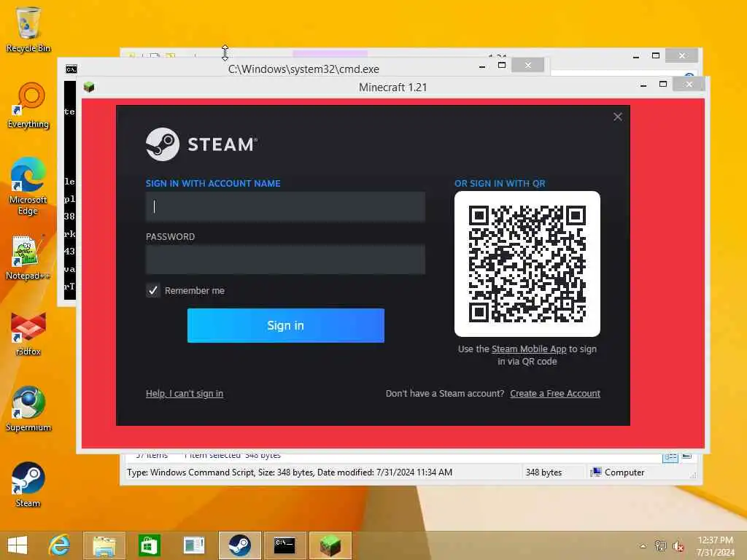Click the Minecraft window grass block icon
Image resolution: width=747 pixels, height=560 pixels.
(x=88, y=87)
